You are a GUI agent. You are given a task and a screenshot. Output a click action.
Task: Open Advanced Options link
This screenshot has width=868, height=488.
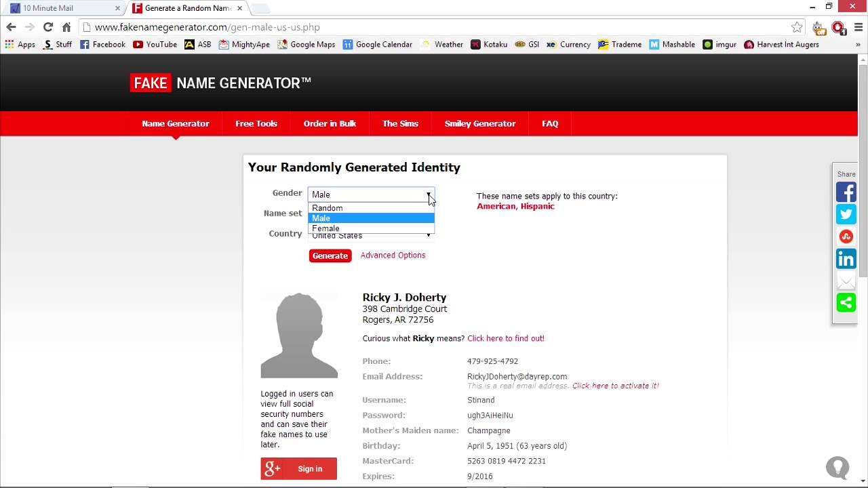pos(393,255)
